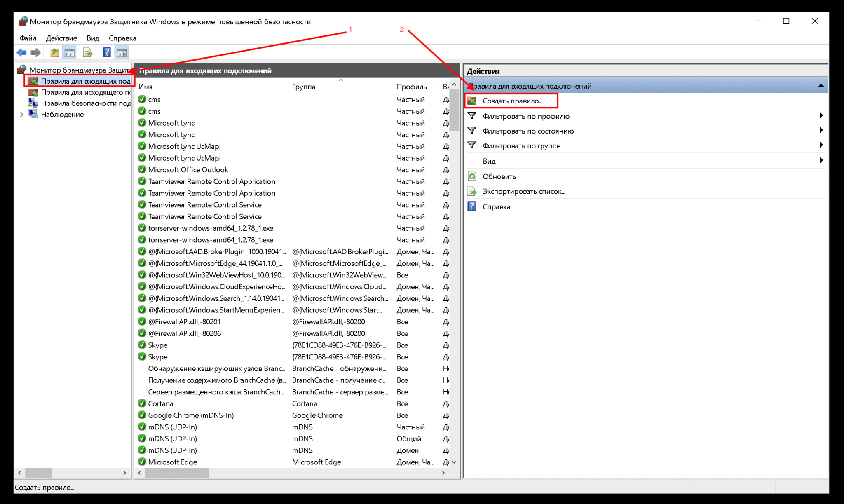Click the filter by group funnel icon

472,145
